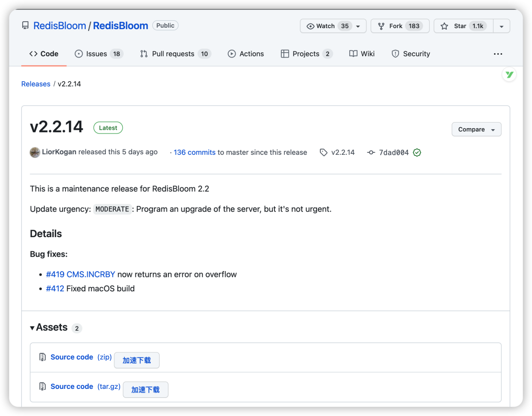532x416 pixels.
Task: Click LiorKogan's avatar image
Action: pyautogui.click(x=35, y=152)
